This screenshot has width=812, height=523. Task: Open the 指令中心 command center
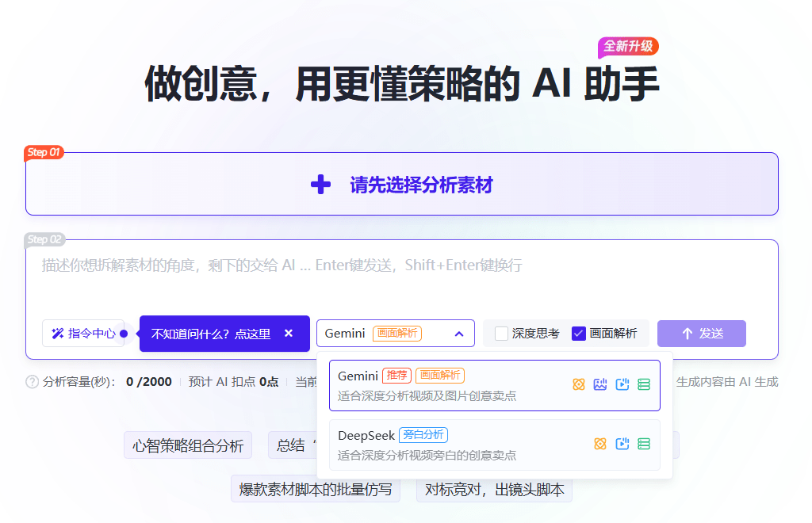(x=83, y=334)
